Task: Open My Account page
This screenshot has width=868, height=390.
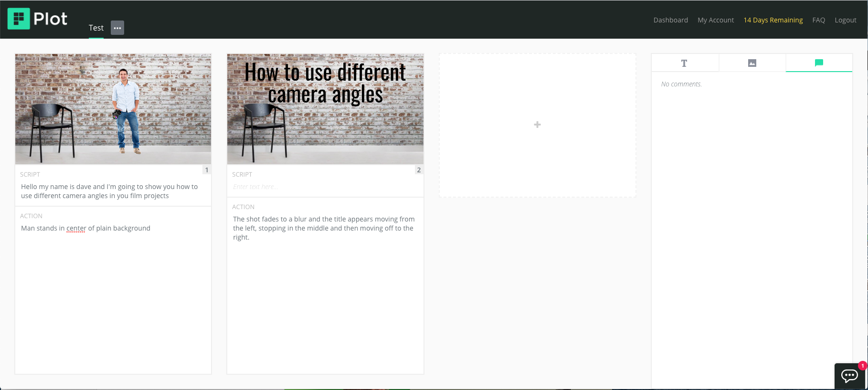Action: click(x=715, y=20)
